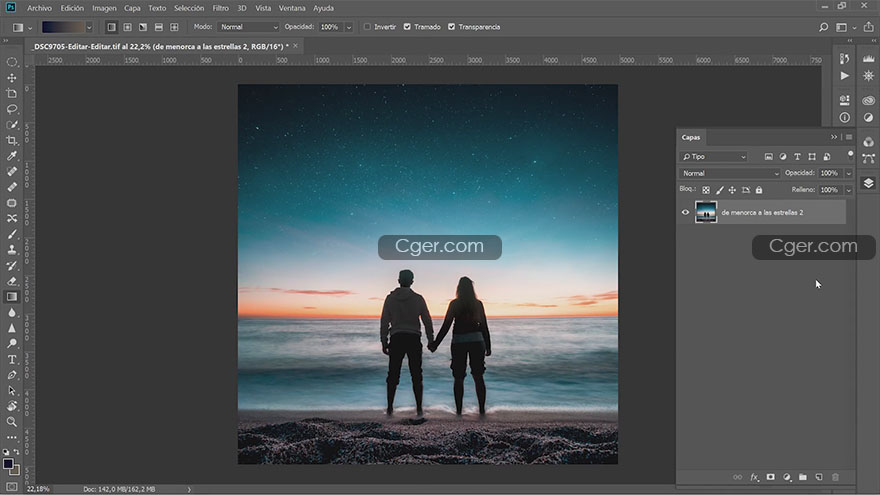The height and width of the screenshot is (495, 880).
Task: Uncheck the Transparencia checkbox
Action: coord(451,27)
